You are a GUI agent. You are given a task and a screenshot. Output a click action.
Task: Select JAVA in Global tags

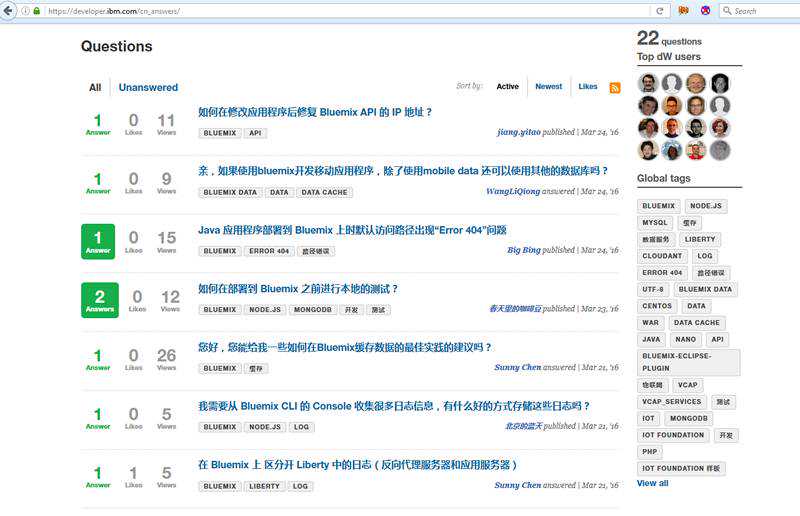(x=651, y=339)
